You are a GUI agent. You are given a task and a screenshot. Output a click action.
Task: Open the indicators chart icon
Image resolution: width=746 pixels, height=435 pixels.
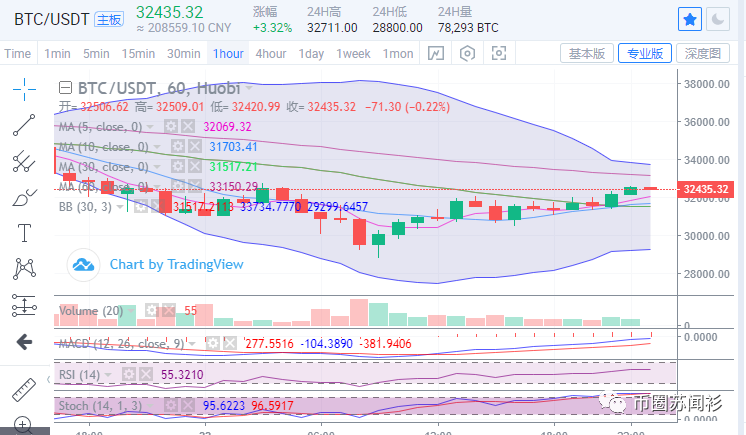tap(436, 53)
